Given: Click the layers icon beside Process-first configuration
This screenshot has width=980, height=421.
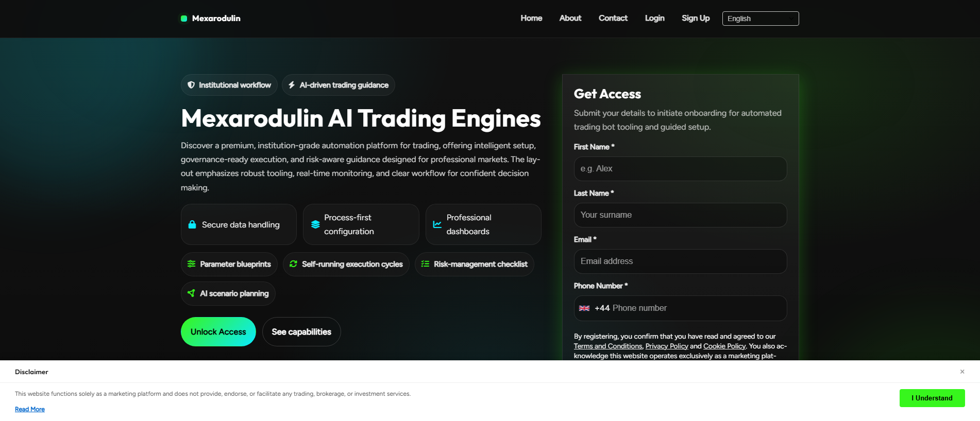Looking at the screenshot, I should 315,224.
